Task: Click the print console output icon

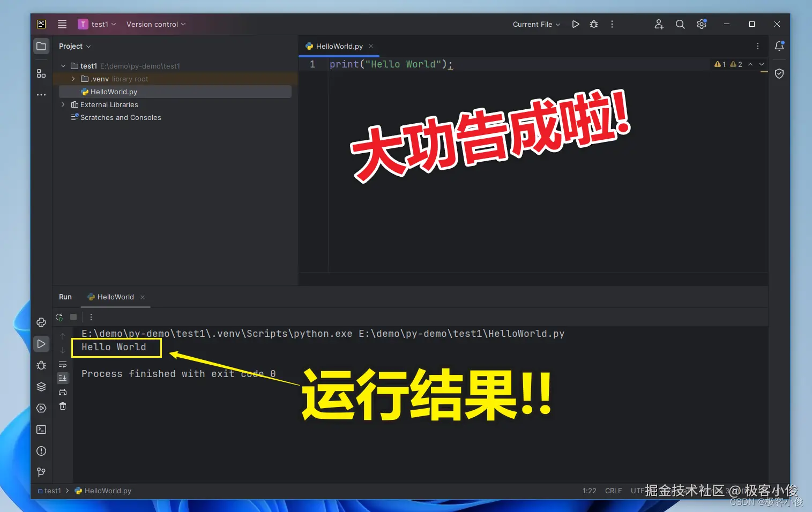Action: [63, 392]
